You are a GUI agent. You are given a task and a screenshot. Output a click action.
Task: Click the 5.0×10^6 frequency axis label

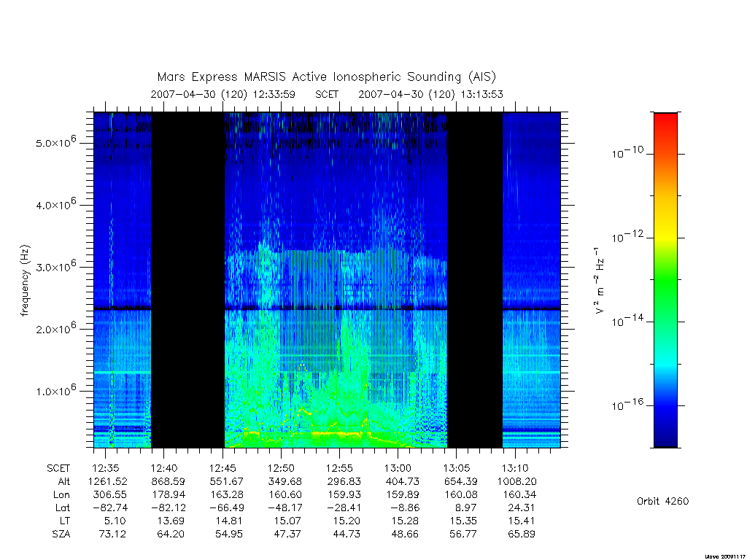point(55,142)
